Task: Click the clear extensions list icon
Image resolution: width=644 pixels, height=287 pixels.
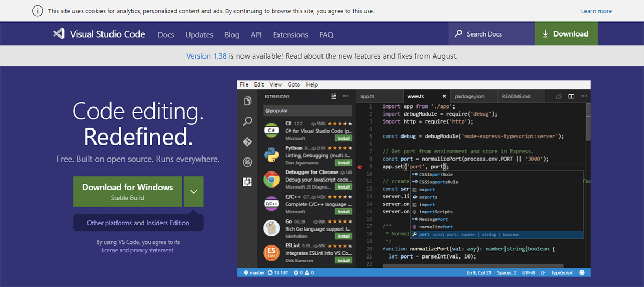Action: point(334,96)
